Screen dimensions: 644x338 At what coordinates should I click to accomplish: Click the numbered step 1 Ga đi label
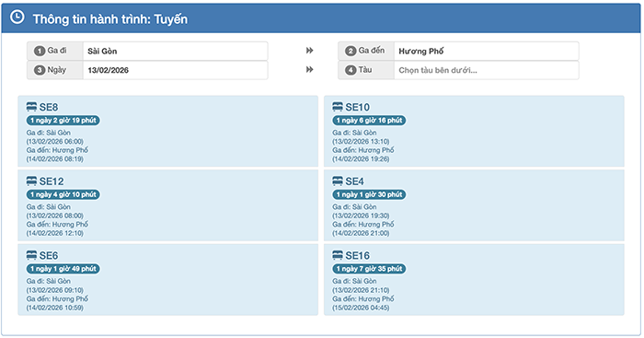51,51
